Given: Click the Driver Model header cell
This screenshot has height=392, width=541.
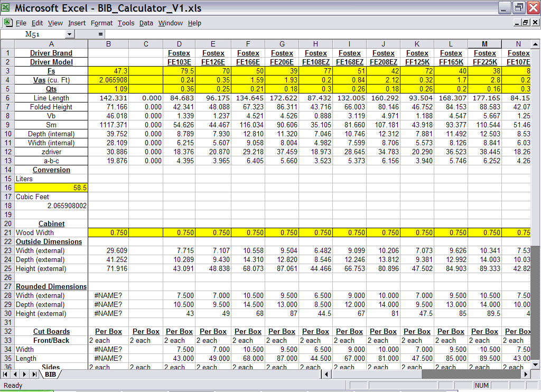Looking at the screenshot, I should point(51,62).
